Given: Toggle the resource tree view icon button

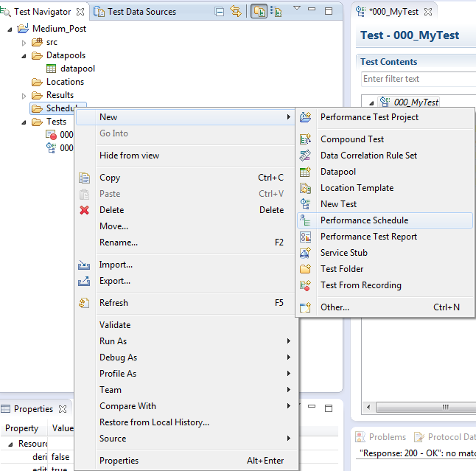Looking at the screenshot, I should [x=276, y=12].
